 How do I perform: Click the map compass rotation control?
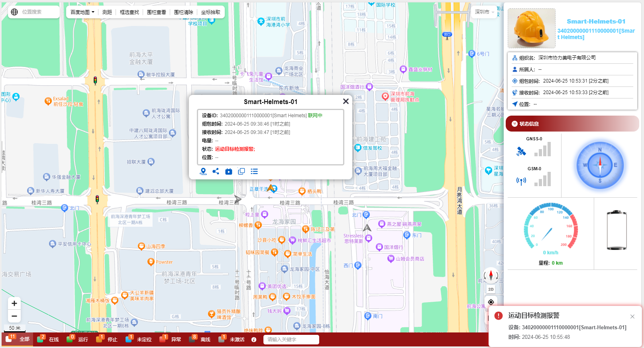pos(491,275)
